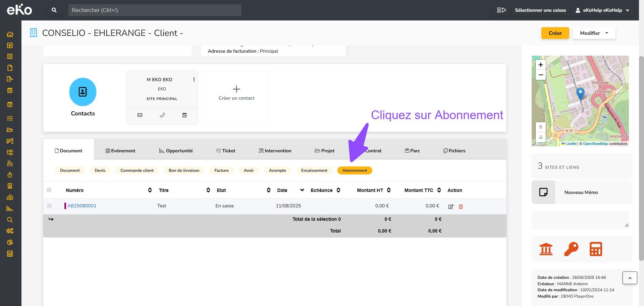This screenshot has width=644, height=306.
Task: Tick the checkbox for row AB25080001
Action: pyautogui.click(x=49, y=206)
